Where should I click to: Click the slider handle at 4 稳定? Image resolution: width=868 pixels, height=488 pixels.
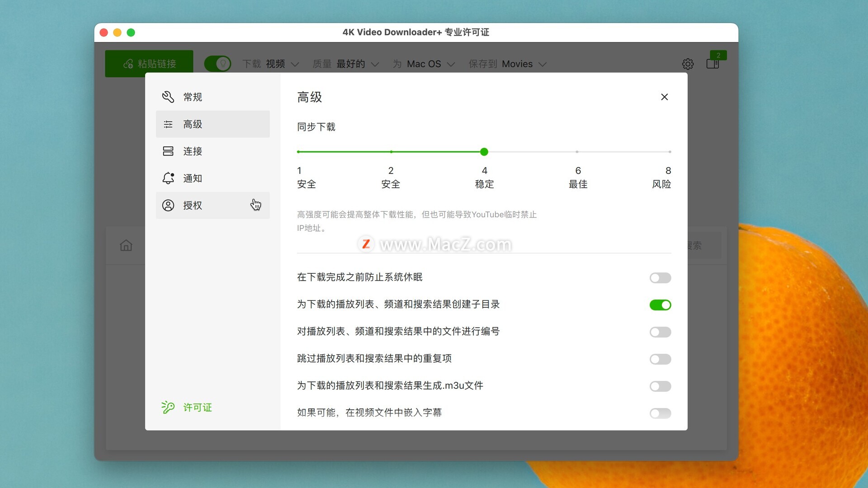pos(484,152)
